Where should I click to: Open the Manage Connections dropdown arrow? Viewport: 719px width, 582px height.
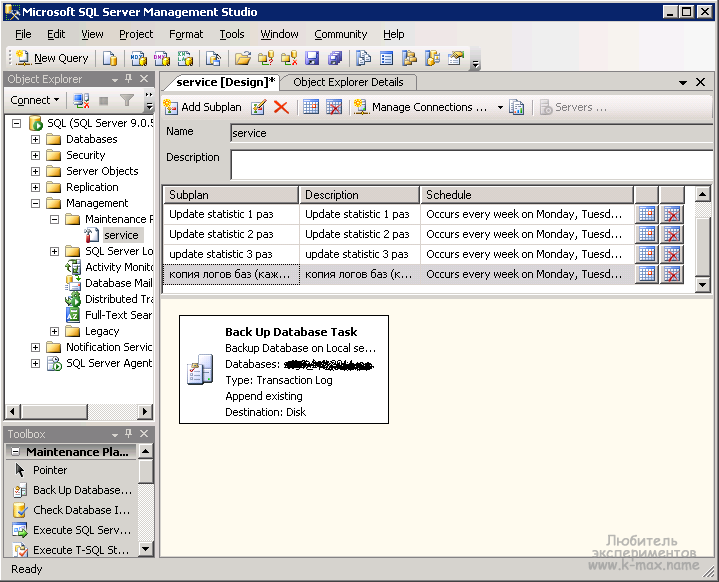tap(500, 107)
